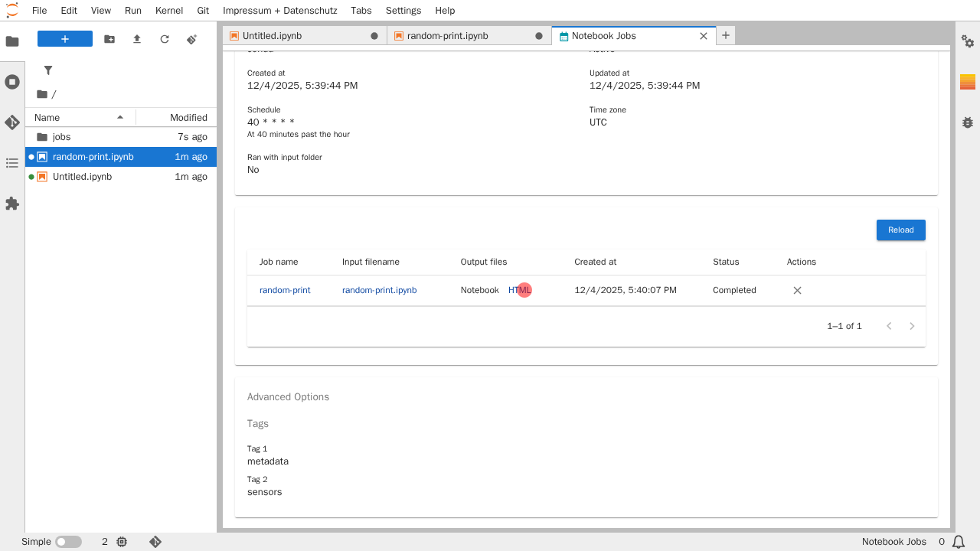Screen dimensions: 980x551
Task: Click the Reload button
Action: click(900, 230)
